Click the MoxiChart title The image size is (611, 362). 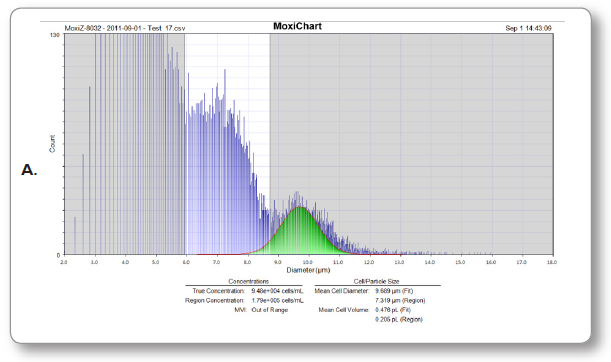[x=297, y=26]
